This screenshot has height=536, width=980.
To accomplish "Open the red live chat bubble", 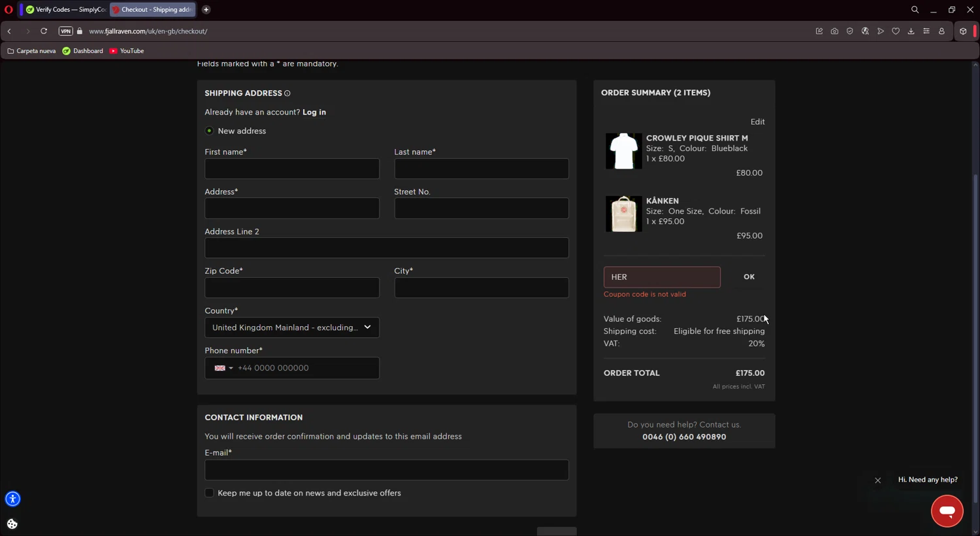I will tap(947, 511).
